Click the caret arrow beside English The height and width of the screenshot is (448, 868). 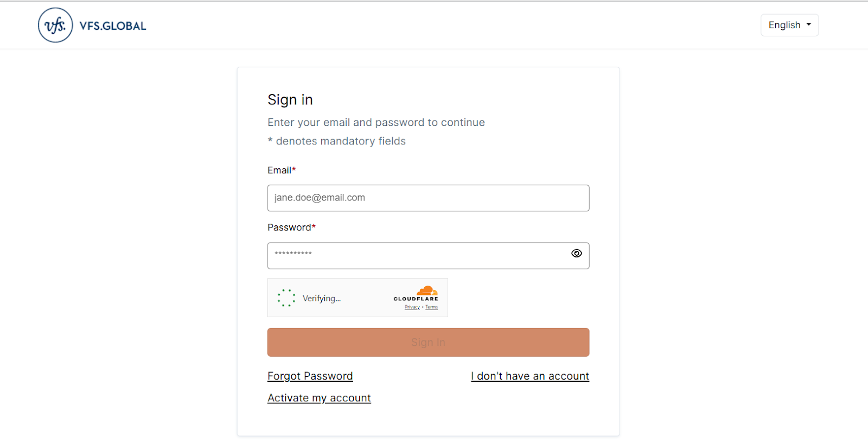point(809,24)
